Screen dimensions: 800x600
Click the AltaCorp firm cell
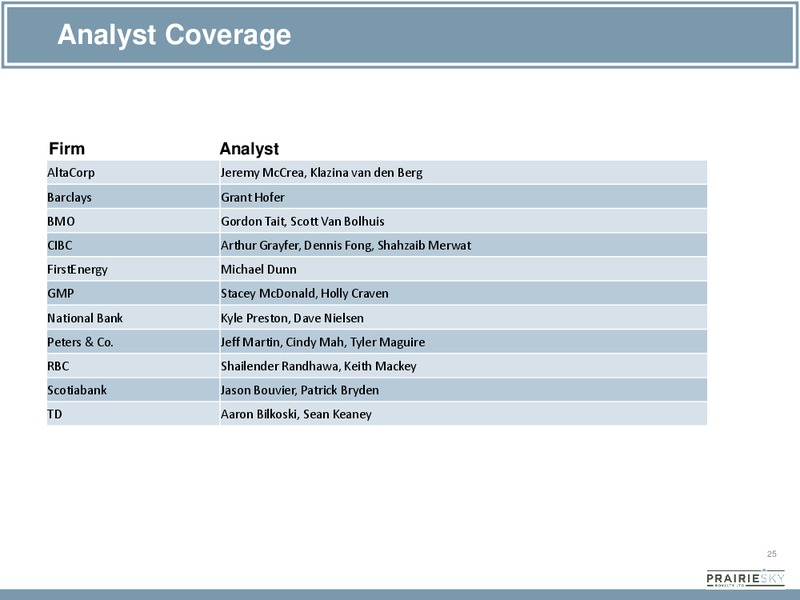point(133,172)
